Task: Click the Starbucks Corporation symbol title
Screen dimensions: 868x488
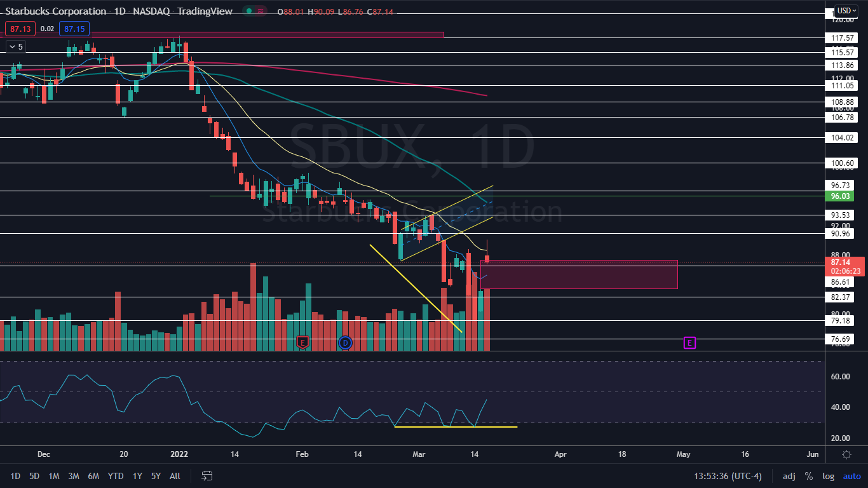Action: 56,11
